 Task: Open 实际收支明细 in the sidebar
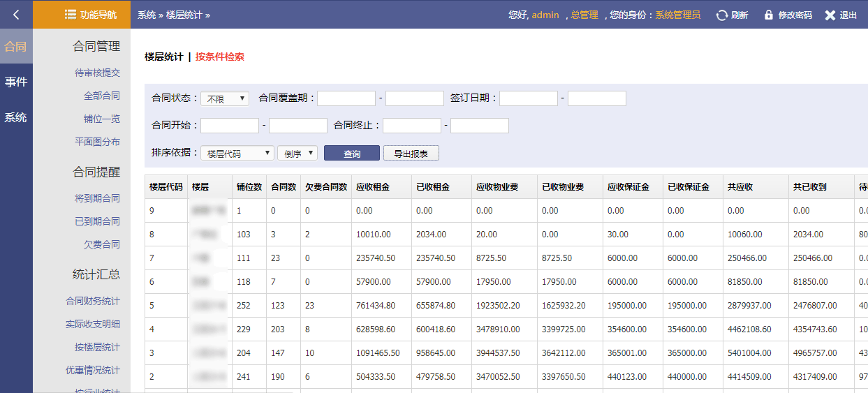pyautogui.click(x=93, y=324)
